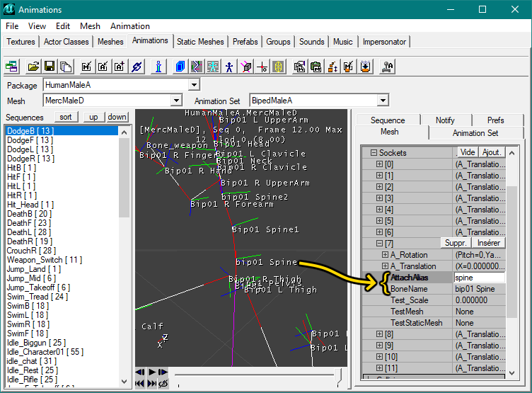Expand the A_Rotation property
The width and height of the screenshot is (532, 393).
385,254
